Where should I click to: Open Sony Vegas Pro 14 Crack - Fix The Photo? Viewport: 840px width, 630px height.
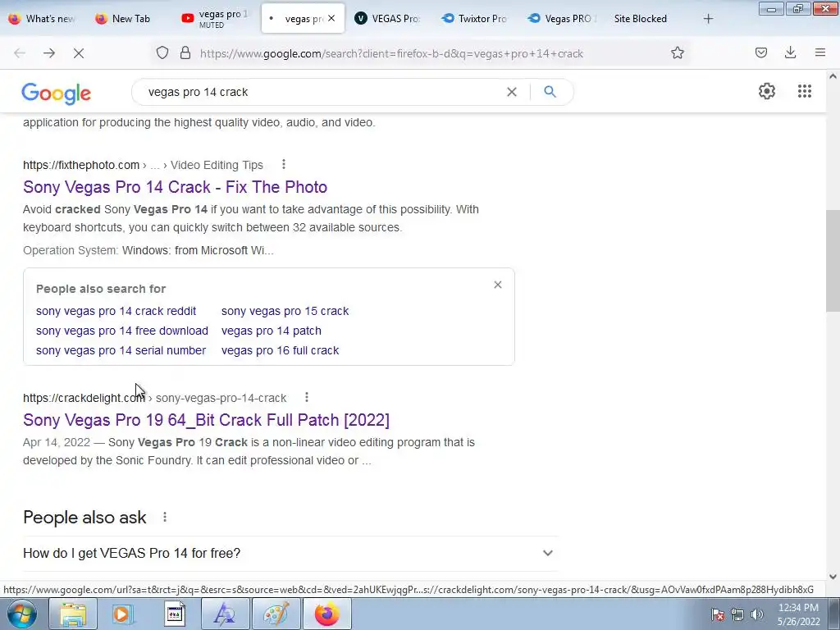click(176, 187)
